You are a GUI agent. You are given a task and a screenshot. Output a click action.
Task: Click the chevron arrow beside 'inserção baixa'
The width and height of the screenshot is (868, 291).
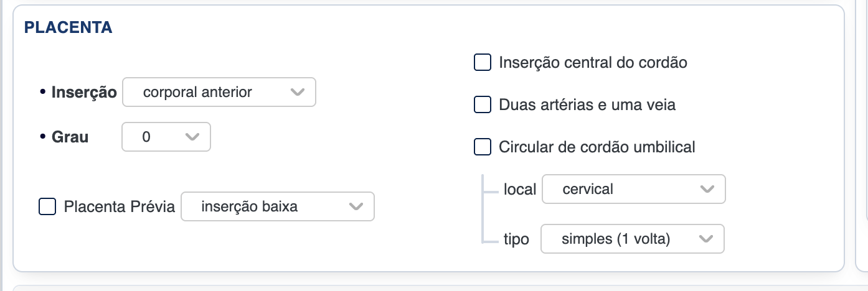[x=356, y=206]
